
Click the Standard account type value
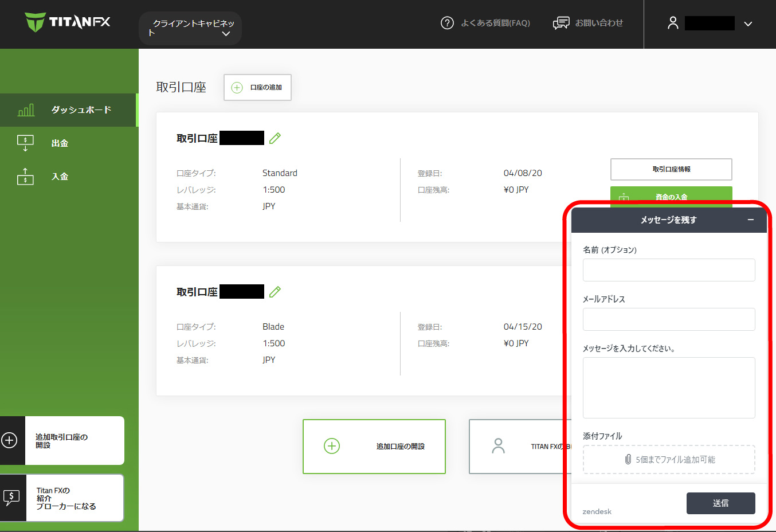click(x=280, y=173)
